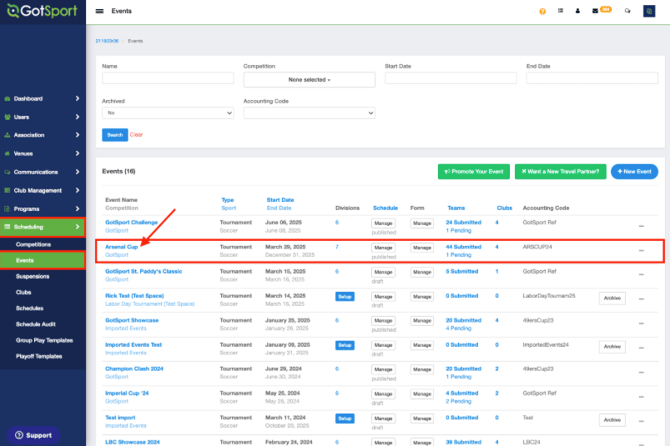Click the New Event button
This screenshot has width=670, height=446.
click(635, 172)
